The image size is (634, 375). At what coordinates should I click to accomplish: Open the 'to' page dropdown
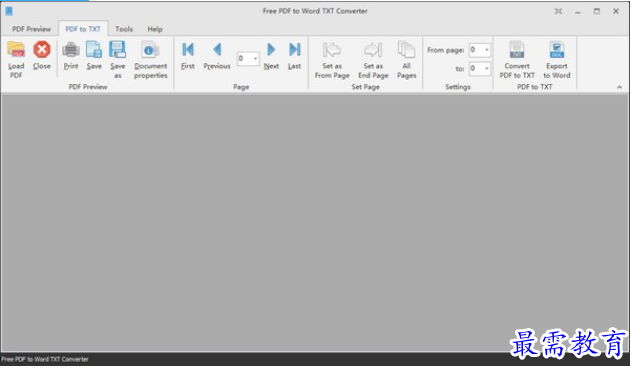pyautogui.click(x=486, y=68)
